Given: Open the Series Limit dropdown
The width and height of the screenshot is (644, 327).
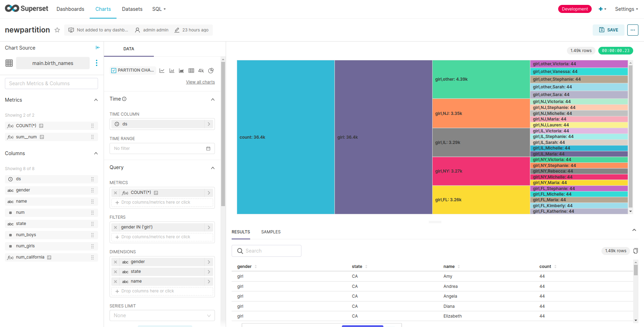Looking at the screenshot, I should [x=162, y=315].
